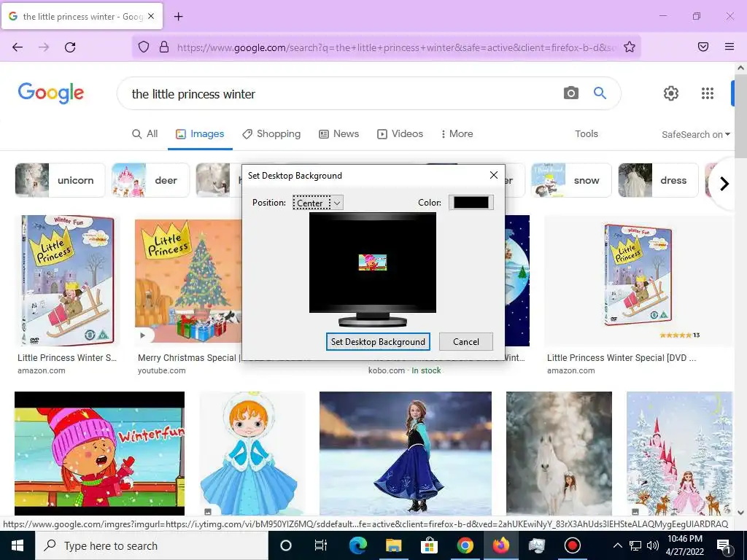Click the Windows 'Type here to search' box
This screenshot has height=560, width=747.
pos(152,545)
